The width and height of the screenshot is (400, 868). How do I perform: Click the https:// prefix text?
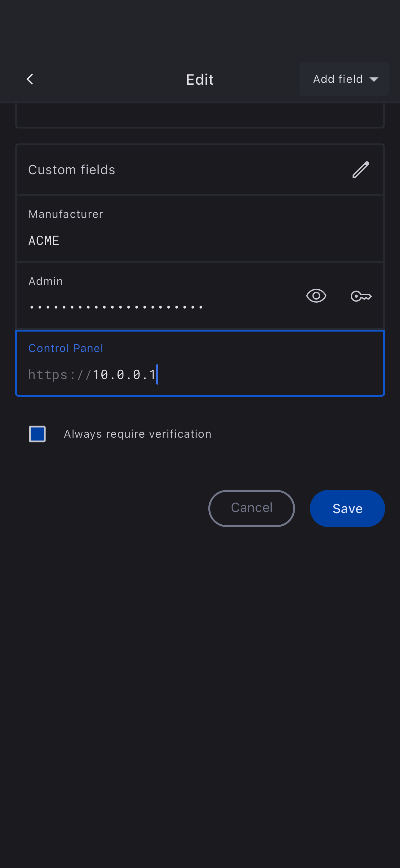[x=60, y=375]
